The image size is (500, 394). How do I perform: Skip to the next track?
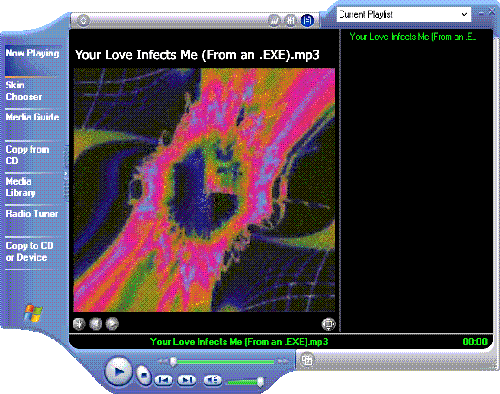point(187,380)
